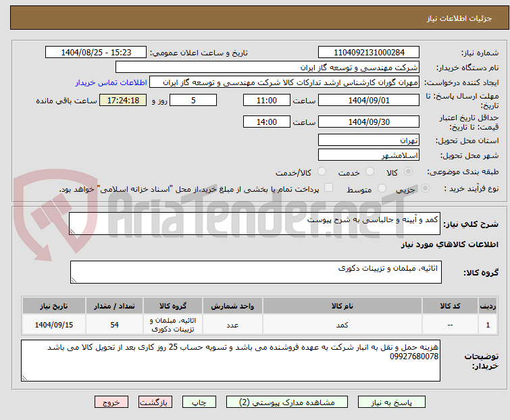
Task: Click the table cell اثاثیه، مبلمان و تزیینات دکوری
Action: (173, 324)
